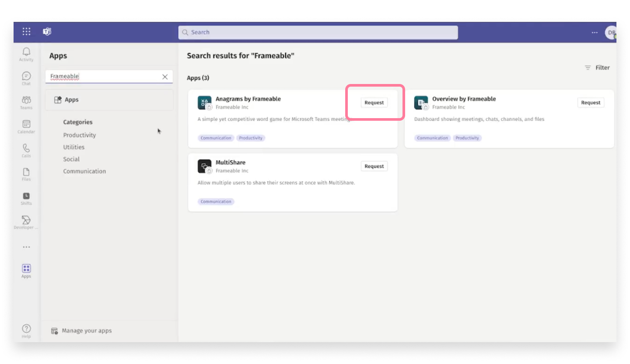Viewport: 630px width, 364px height.
Task: Click the MultiShare app icon
Action: (204, 166)
